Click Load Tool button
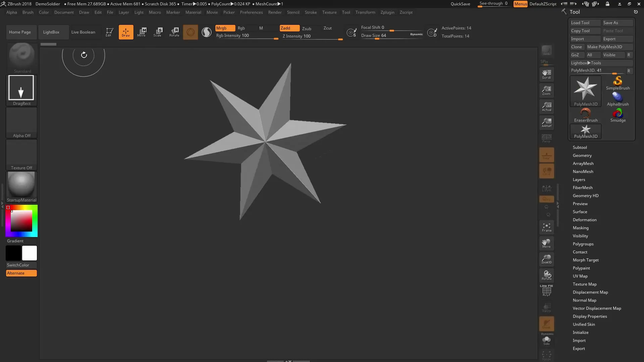The image size is (644, 362). click(585, 23)
